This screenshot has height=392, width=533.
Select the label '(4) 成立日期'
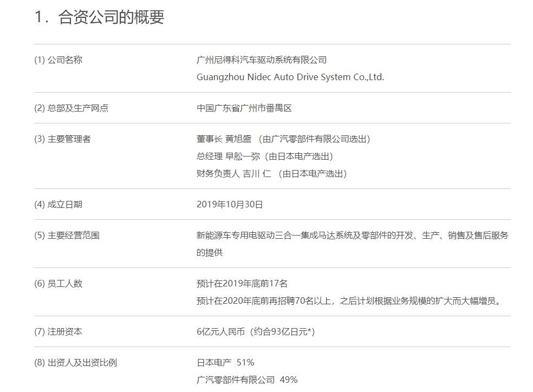pyautogui.click(x=58, y=205)
